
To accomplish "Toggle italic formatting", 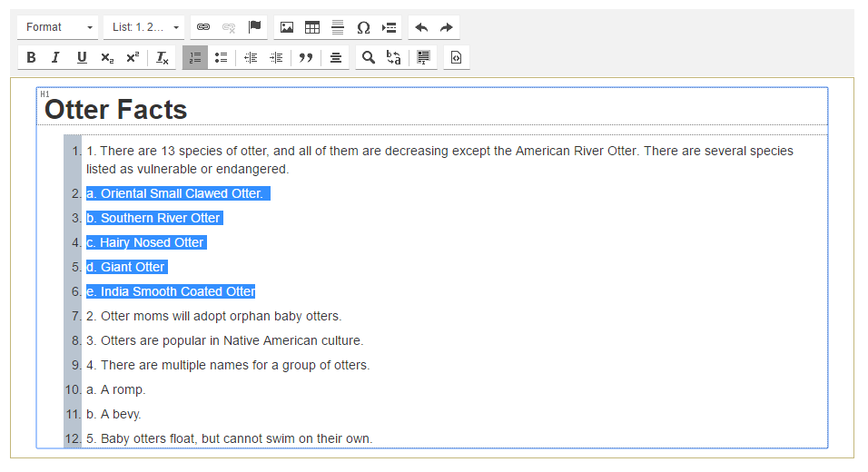I will click(56, 57).
